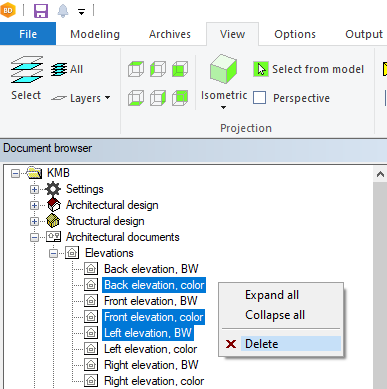The width and height of the screenshot is (387, 389).
Task: Choose Delete from context menu
Action: (x=281, y=344)
